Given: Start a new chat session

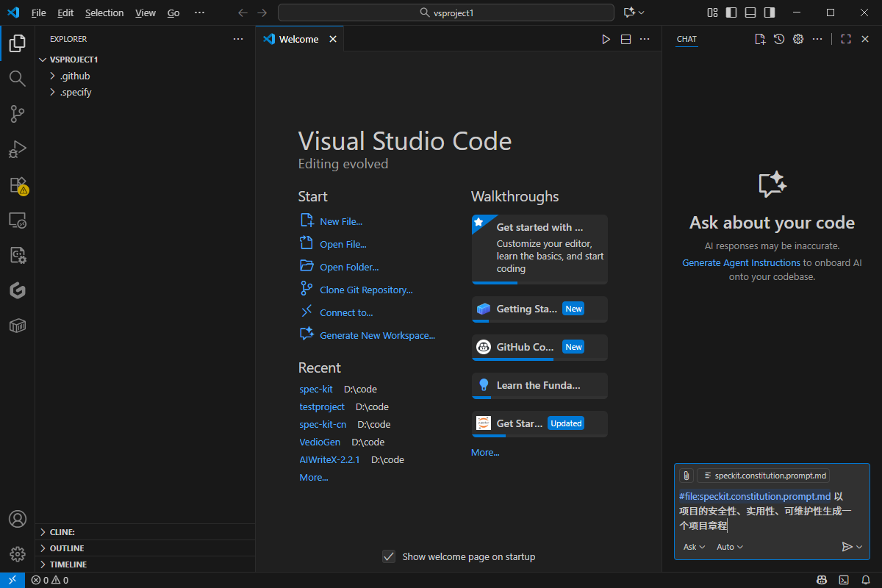Looking at the screenshot, I should pyautogui.click(x=760, y=39).
